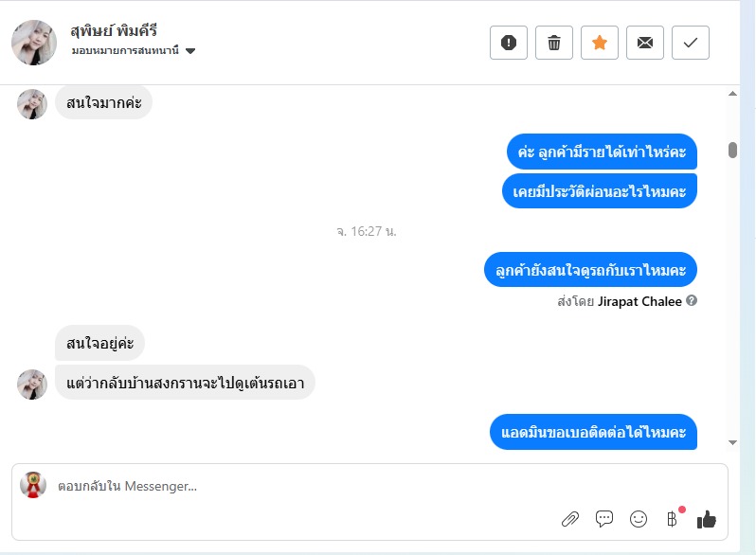The height and width of the screenshot is (555, 756).
Task: Click the chat scrollbar thumb
Action: (732, 150)
